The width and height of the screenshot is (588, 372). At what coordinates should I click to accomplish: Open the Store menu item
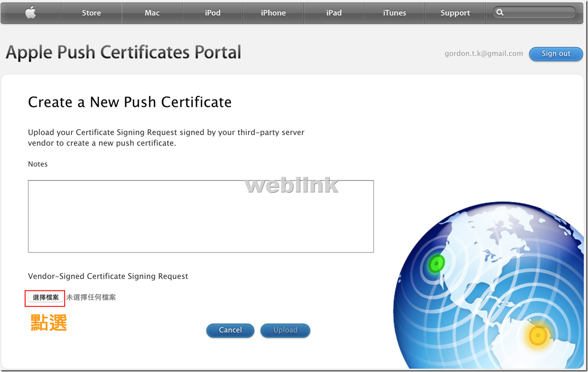(92, 13)
